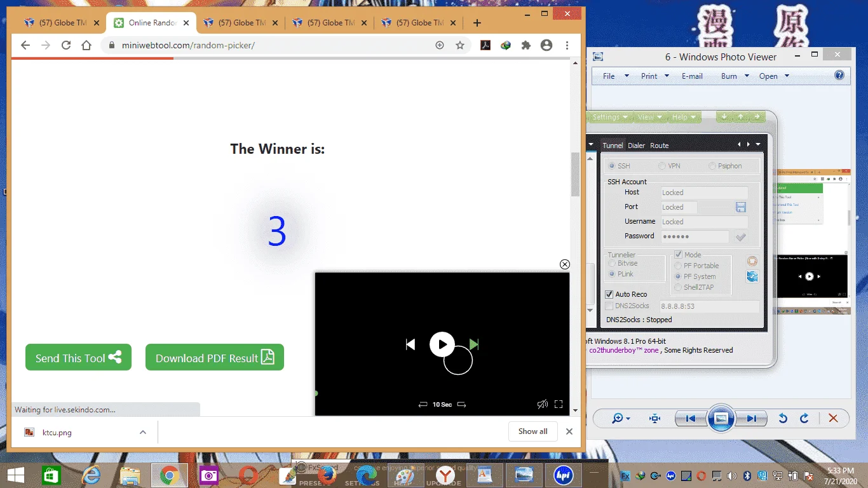868x488 pixels.
Task: Rewind video 10 seconds
Action: click(423, 405)
